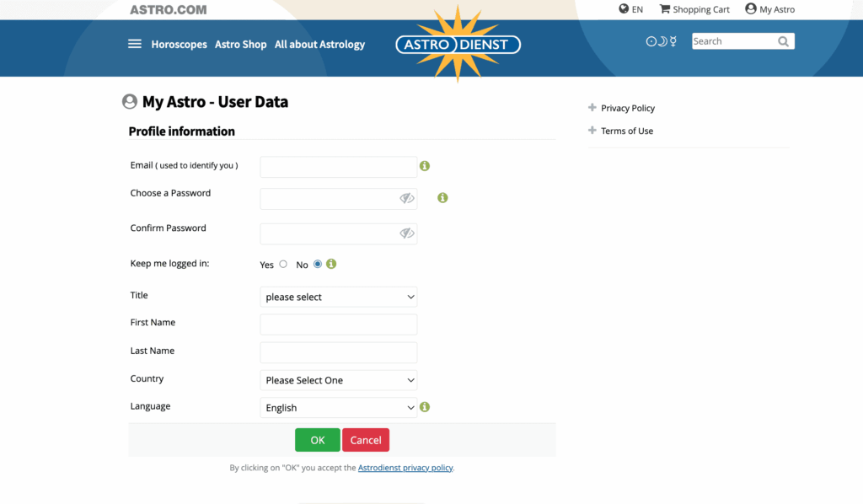Click the My Astro link text
The image size is (863, 504).
[x=777, y=9]
